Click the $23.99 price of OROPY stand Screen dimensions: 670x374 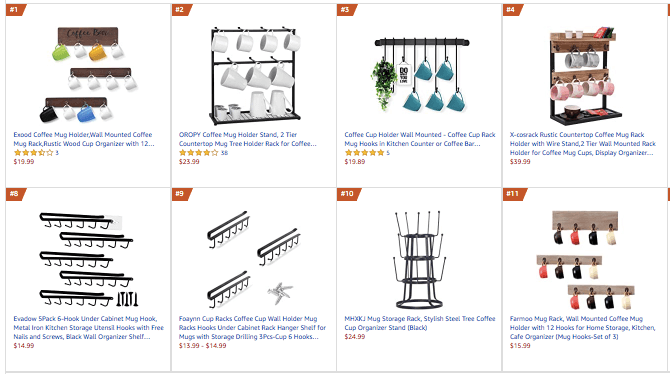click(x=189, y=162)
